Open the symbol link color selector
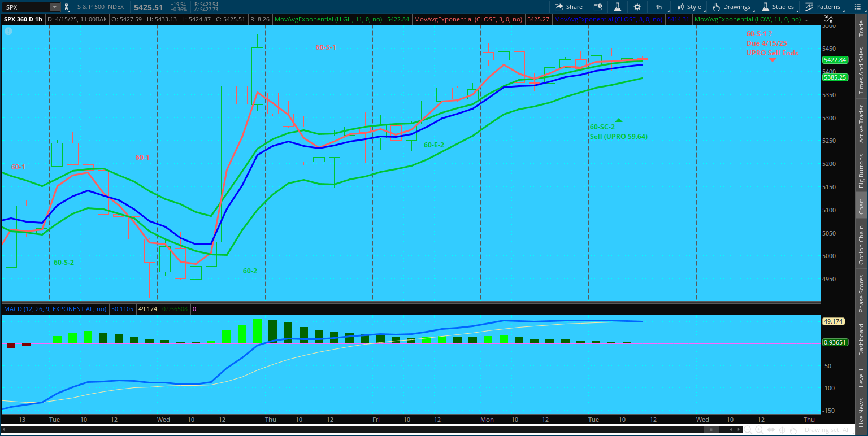The height and width of the screenshot is (436, 868). click(x=66, y=7)
